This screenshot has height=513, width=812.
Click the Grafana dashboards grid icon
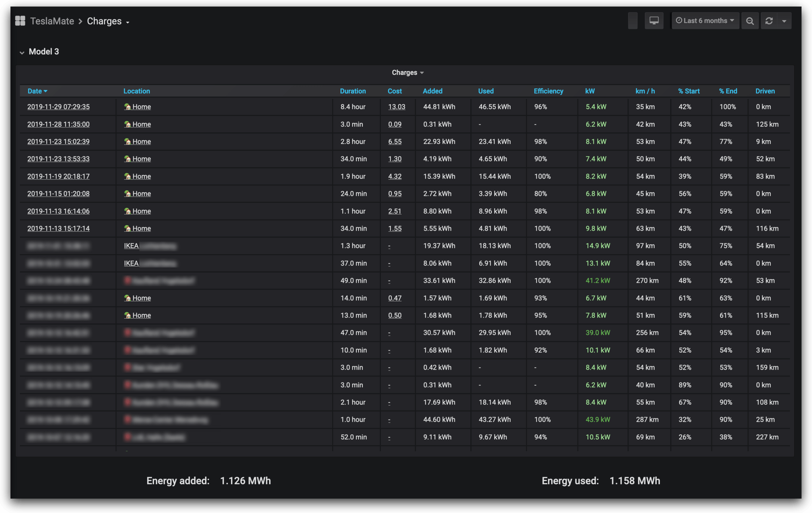tap(20, 21)
